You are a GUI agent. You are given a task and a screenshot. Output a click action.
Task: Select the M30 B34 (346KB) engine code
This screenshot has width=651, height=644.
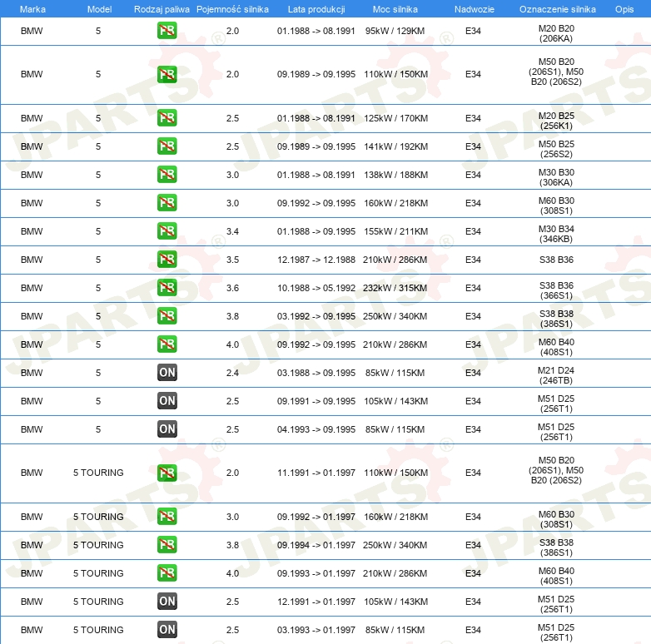(x=556, y=234)
